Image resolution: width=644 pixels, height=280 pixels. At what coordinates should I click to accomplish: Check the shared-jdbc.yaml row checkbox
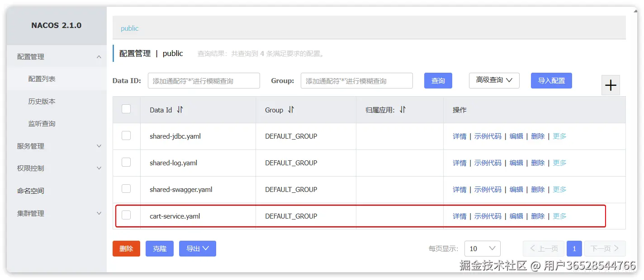[x=126, y=135]
